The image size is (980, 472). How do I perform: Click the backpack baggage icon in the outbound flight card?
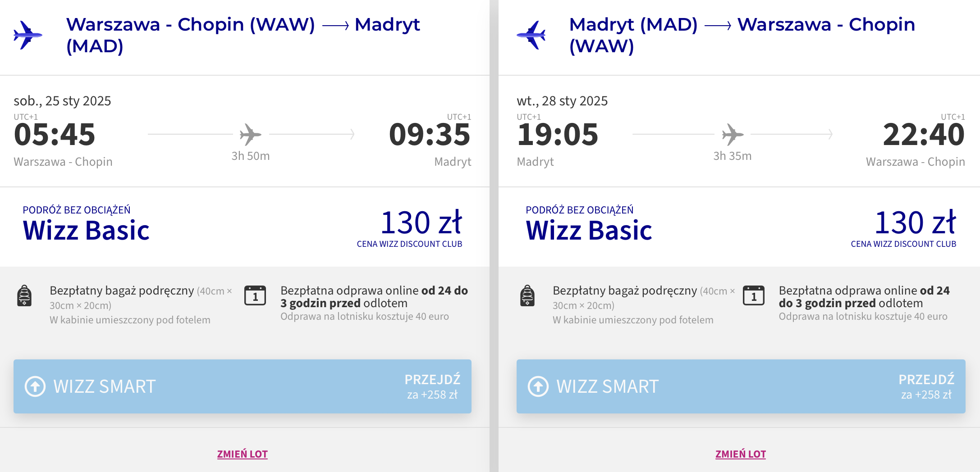(24, 295)
